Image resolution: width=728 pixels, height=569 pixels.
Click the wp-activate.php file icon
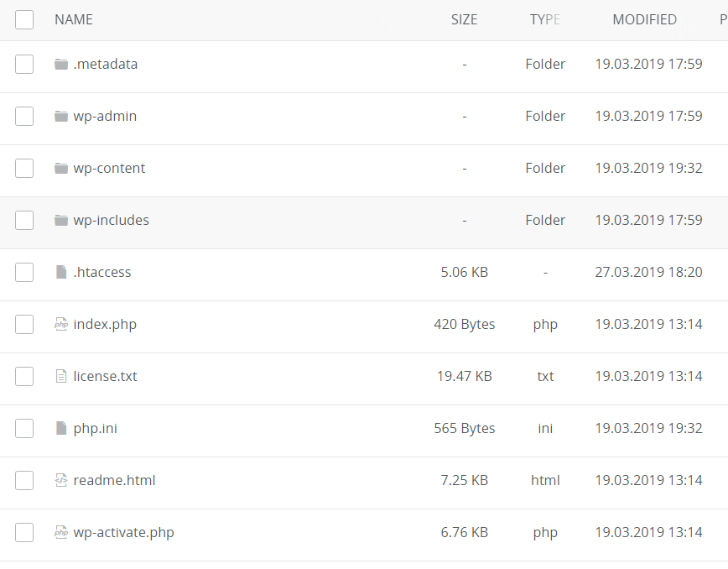pos(60,533)
